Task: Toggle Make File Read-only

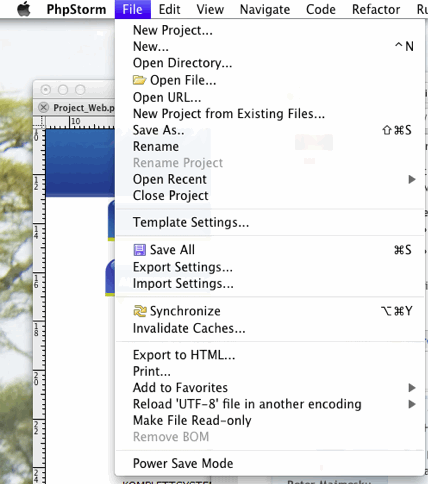Action: pyautogui.click(x=270, y=420)
